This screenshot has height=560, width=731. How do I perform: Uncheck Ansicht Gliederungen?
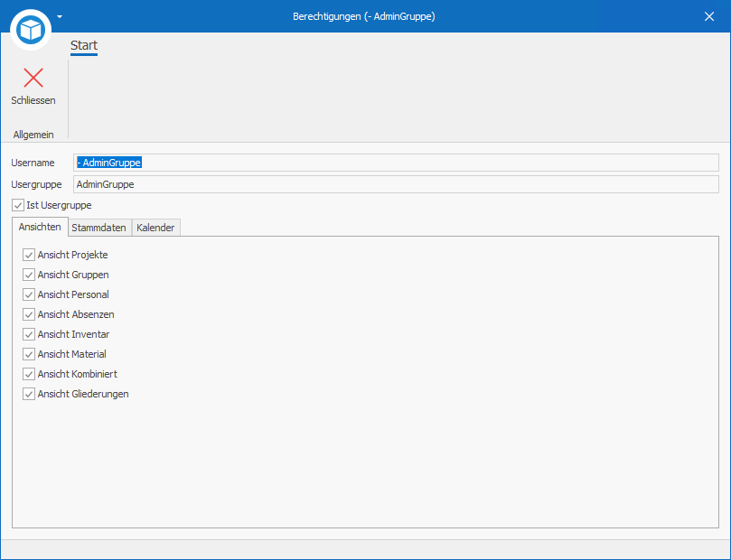pos(29,394)
